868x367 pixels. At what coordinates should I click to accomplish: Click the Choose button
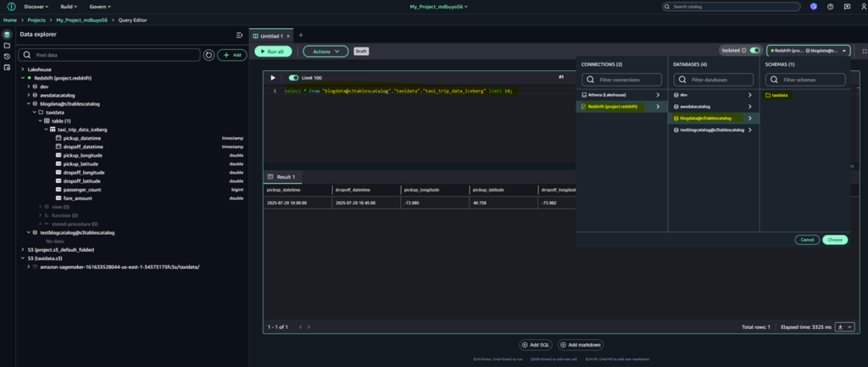[x=834, y=240]
